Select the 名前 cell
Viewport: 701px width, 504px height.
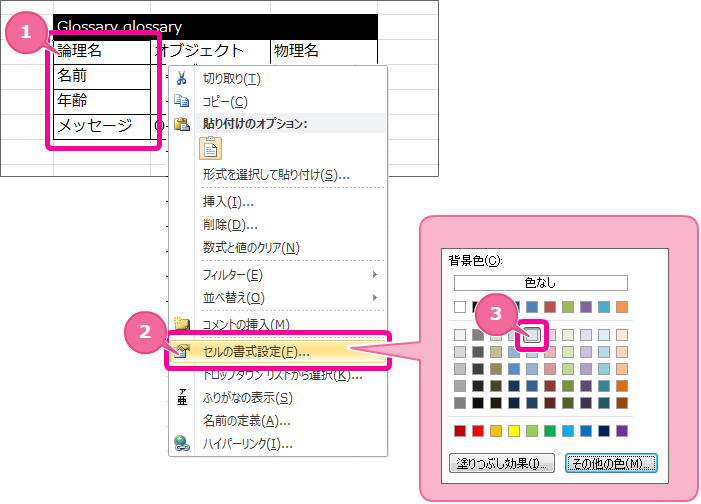coord(102,77)
